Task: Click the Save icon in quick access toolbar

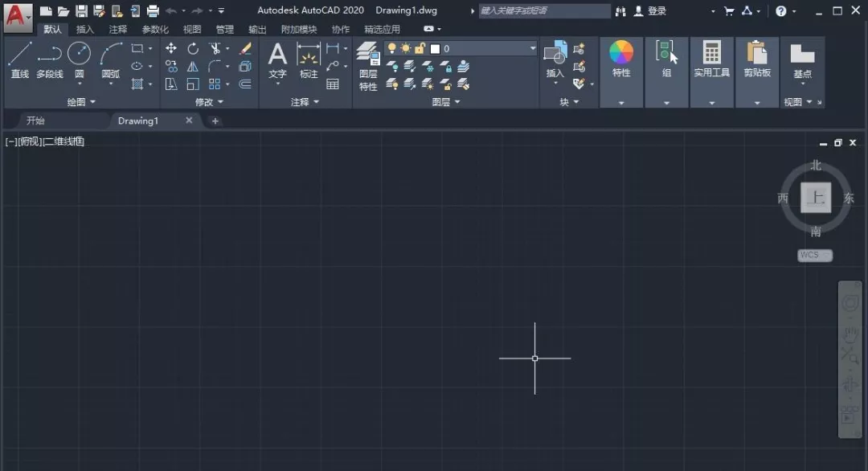Action: pos(81,10)
